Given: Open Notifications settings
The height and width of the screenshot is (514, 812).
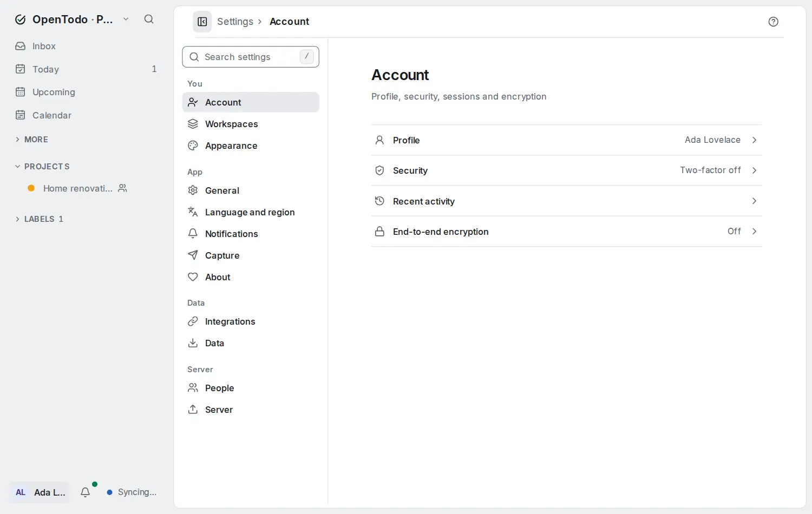Looking at the screenshot, I should pos(251,234).
